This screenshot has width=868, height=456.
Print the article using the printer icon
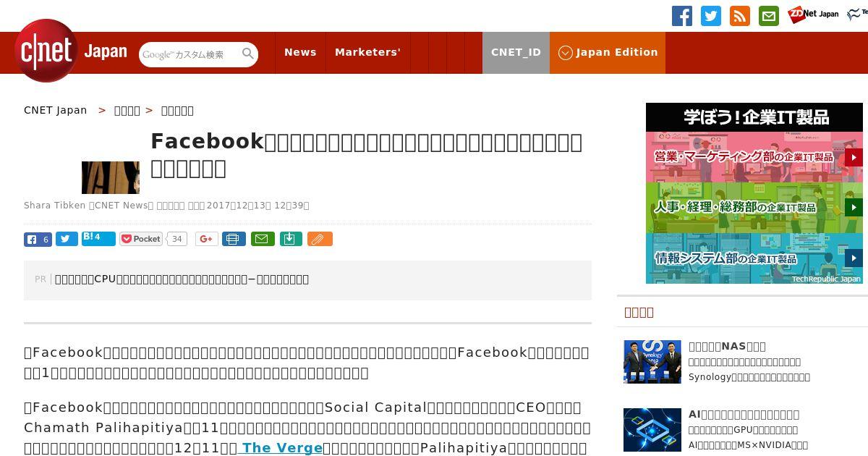coord(234,239)
